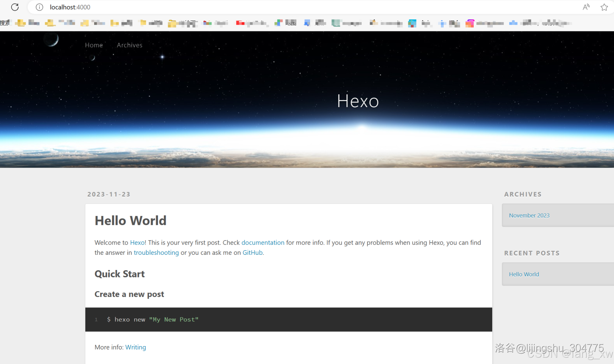This screenshot has height=364, width=614.
Task: Open the Home navigation link
Action: tap(94, 45)
